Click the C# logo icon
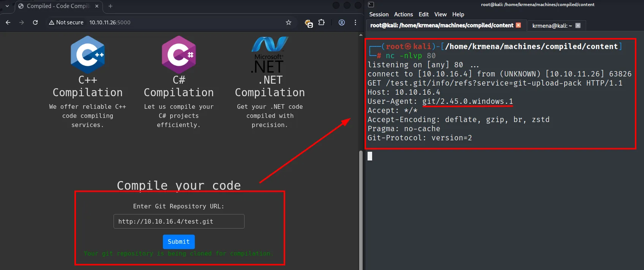The width and height of the screenshot is (644, 270). coord(179,55)
